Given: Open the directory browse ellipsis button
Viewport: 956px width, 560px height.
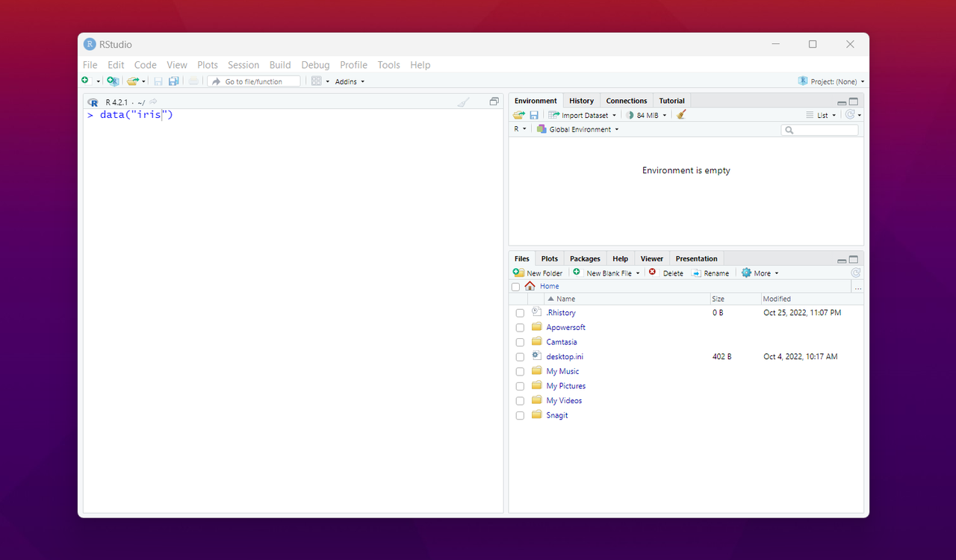Looking at the screenshot, I should click(858, 287).
